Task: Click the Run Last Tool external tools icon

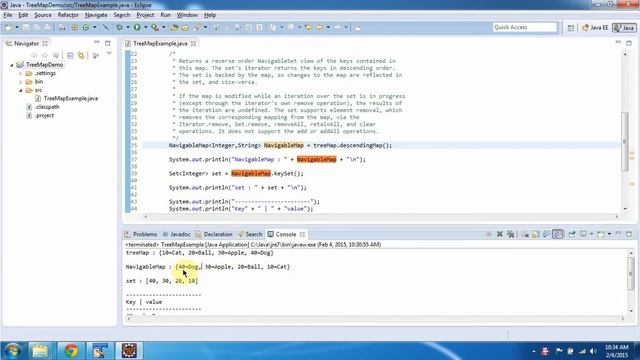Action: click(155, 27)
